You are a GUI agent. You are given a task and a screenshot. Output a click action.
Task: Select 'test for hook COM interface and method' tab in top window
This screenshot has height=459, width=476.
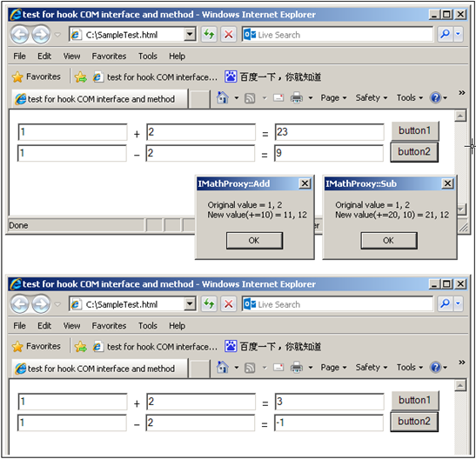click(99, 99)
